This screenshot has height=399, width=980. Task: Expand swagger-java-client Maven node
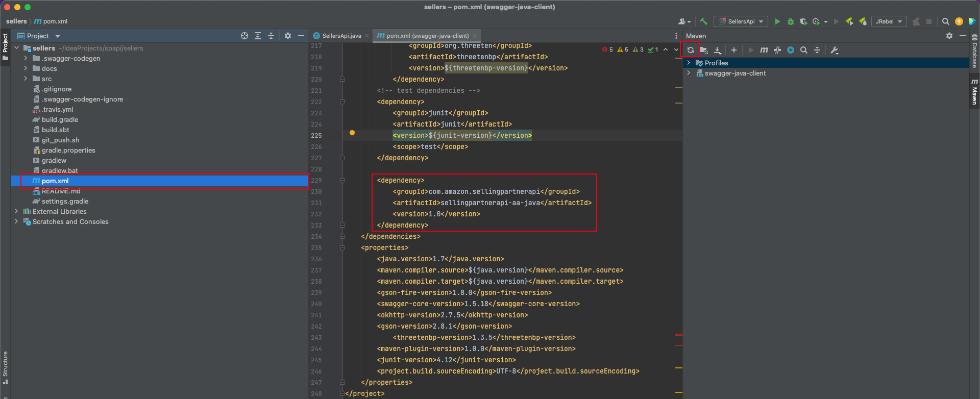(689, 73)
